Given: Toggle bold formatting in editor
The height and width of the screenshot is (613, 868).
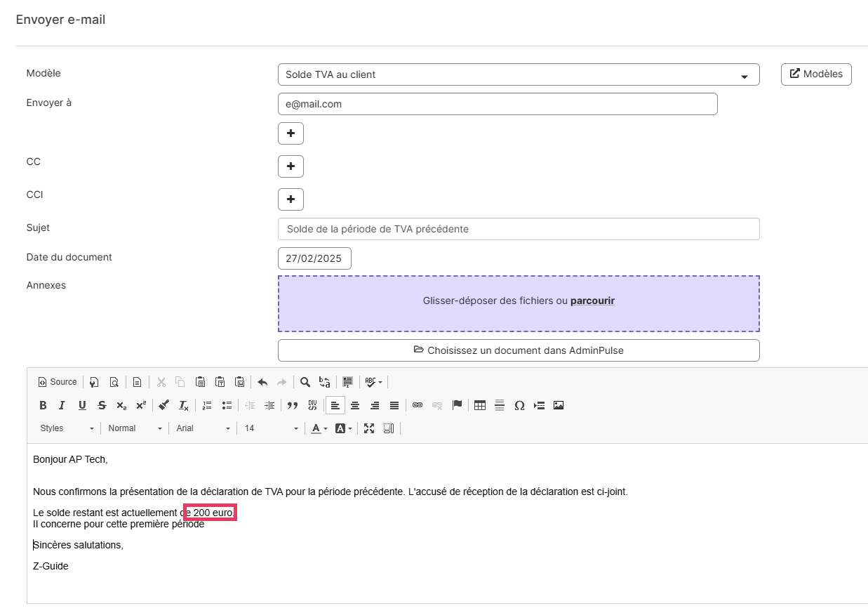Looking at the screenshot, I should 43,405.
